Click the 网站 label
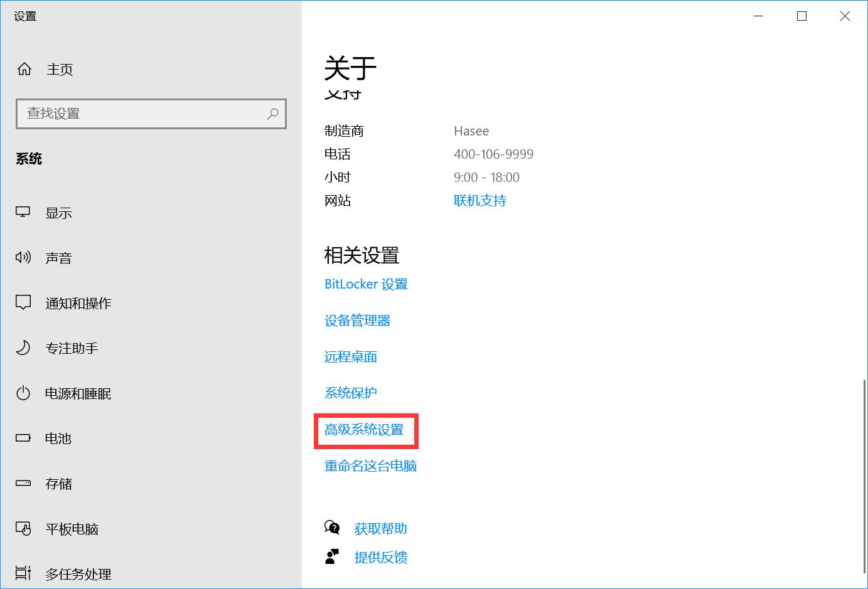The width and height of the screenshot is (868, 589). pyautogui.click(x=338, y=201)
